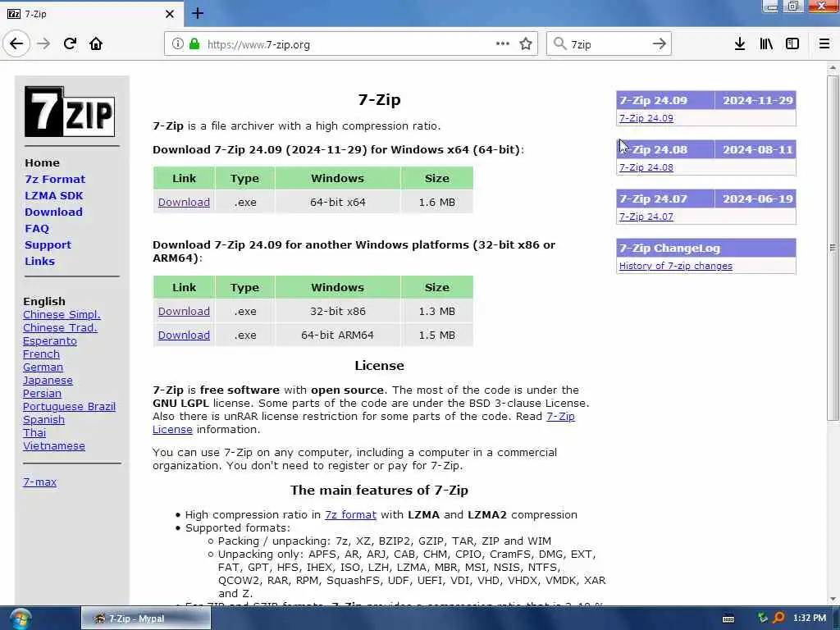Image resolution: width=840 pixels, height=630 pixels.
Task: Download the 32-bit x86 installer
Action: click(x=184, y=311)
